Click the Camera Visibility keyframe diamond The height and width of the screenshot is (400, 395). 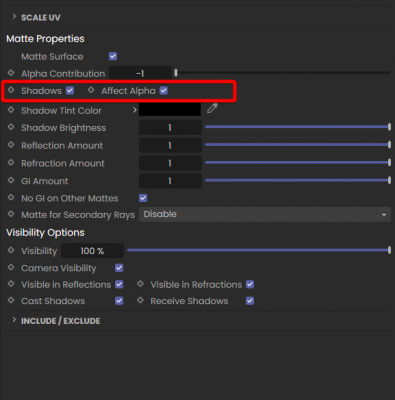point(11,267)
